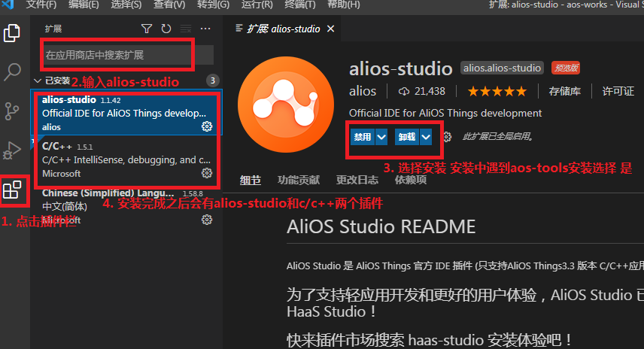Viewport: 644px width, 349px height.
Task: Click the 预览版 preview badge
Action: pos(566,68)
